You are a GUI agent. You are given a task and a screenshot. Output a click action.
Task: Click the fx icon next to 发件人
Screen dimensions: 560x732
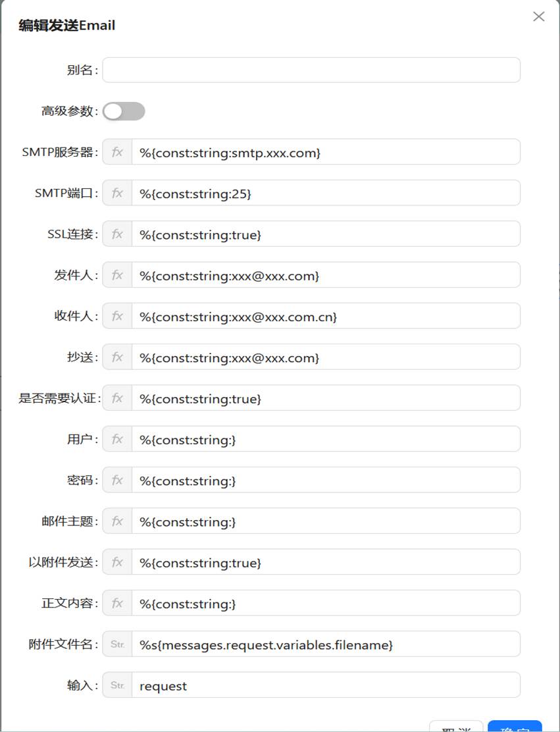(x=117, y=275)
